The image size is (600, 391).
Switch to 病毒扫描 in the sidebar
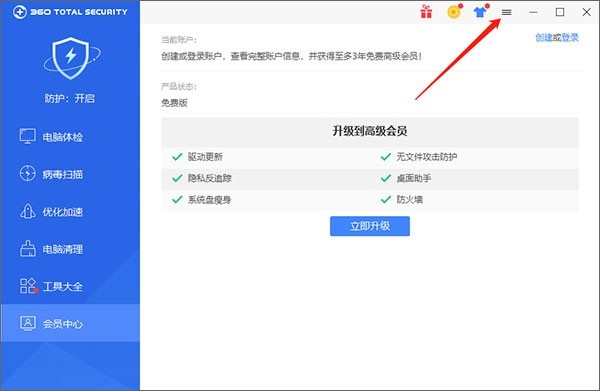point(70,174)
